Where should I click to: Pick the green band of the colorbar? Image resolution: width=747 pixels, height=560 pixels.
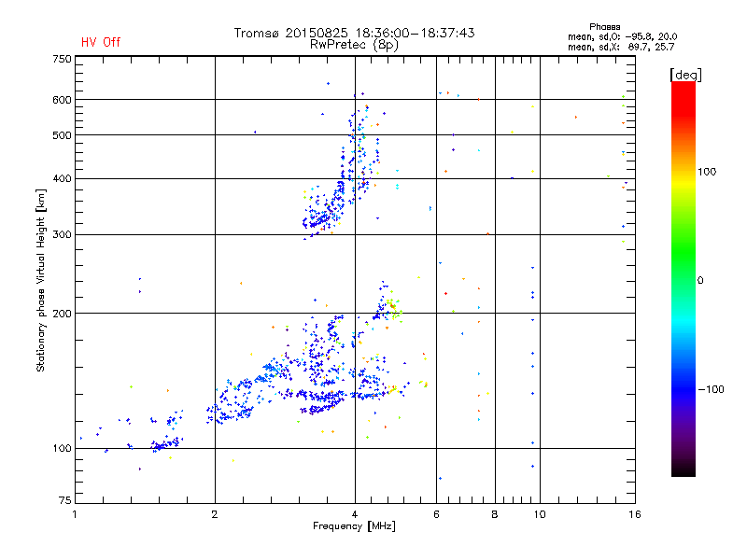(x=683, y=271)
